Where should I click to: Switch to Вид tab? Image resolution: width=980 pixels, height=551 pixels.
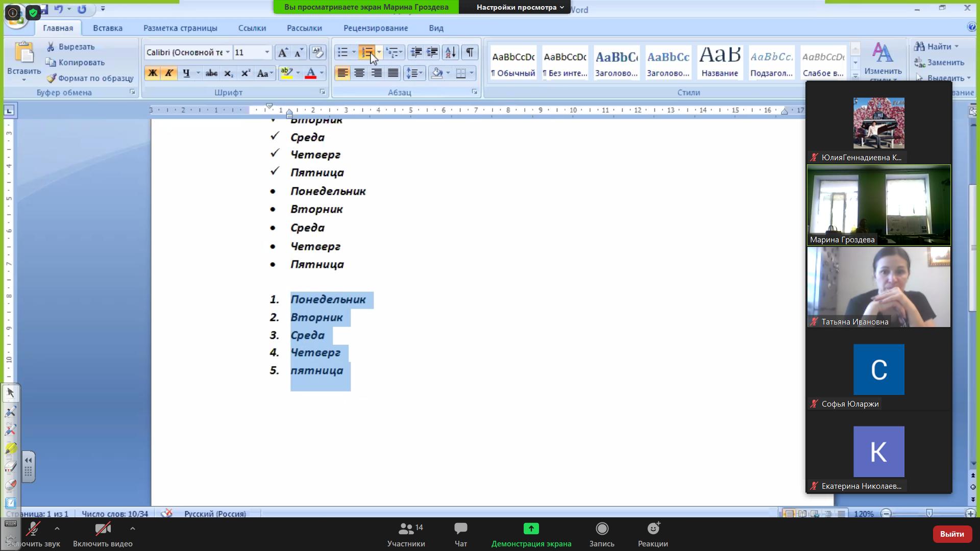point(436,28)
